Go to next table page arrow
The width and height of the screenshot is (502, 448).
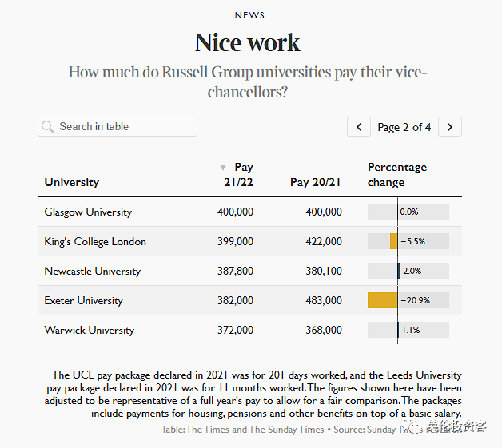450,127
